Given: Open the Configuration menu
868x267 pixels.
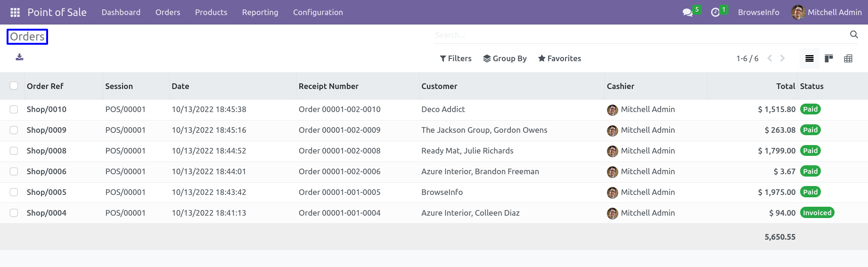Looking at the screenshot, I should pos(318,12).
